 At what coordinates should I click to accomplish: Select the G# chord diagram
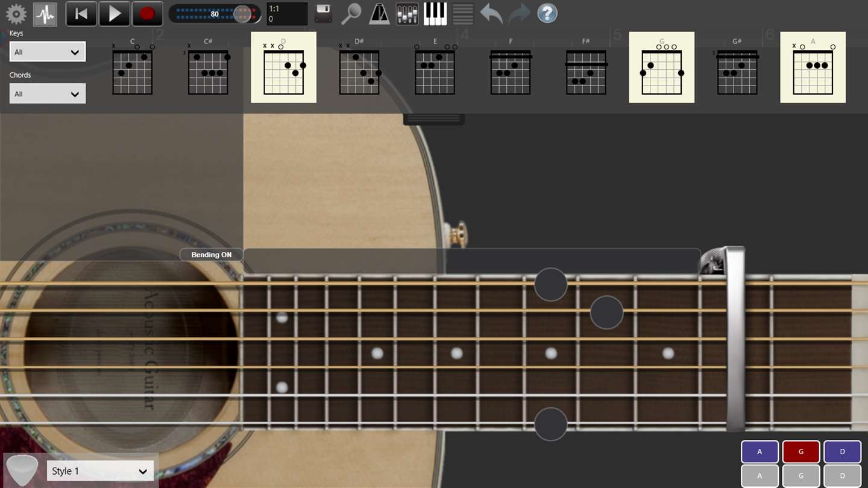(737, 67)
